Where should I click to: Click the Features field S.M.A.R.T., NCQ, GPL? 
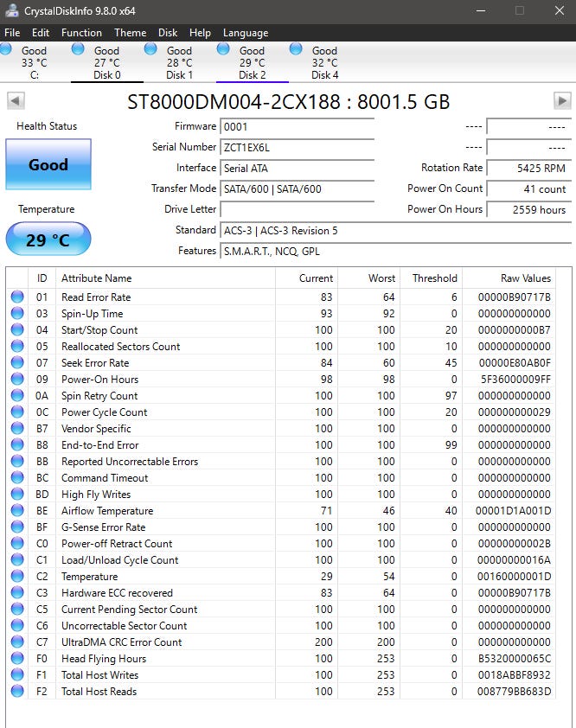point(396,252)
